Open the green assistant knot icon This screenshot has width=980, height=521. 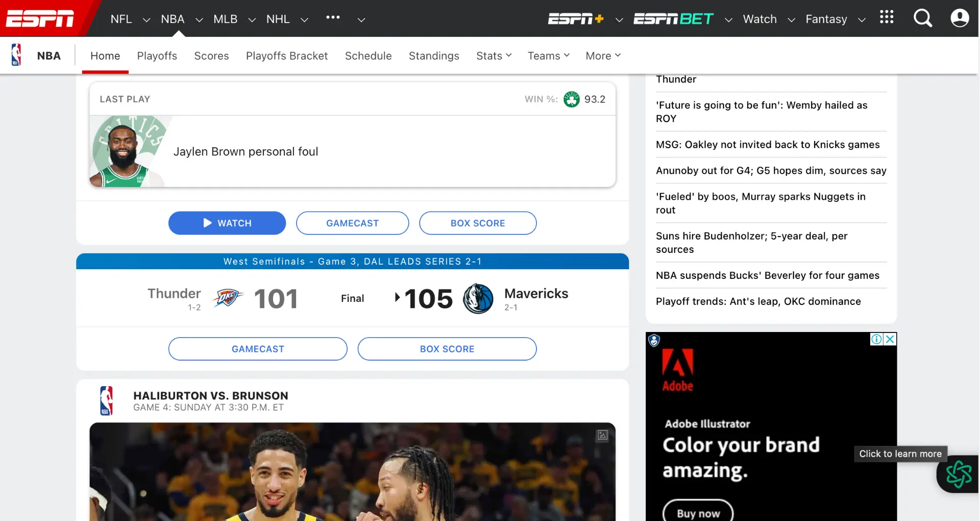(x=959, y=474)
